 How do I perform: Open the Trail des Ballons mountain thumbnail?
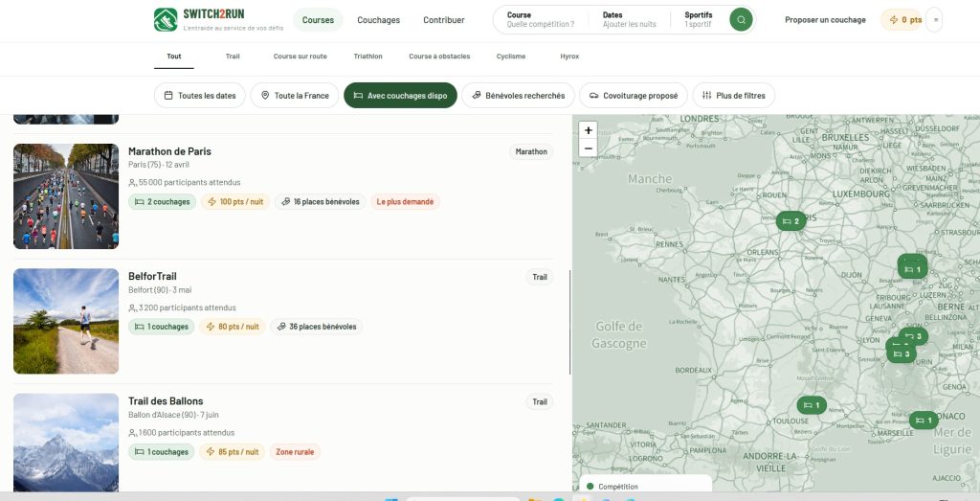66,443
